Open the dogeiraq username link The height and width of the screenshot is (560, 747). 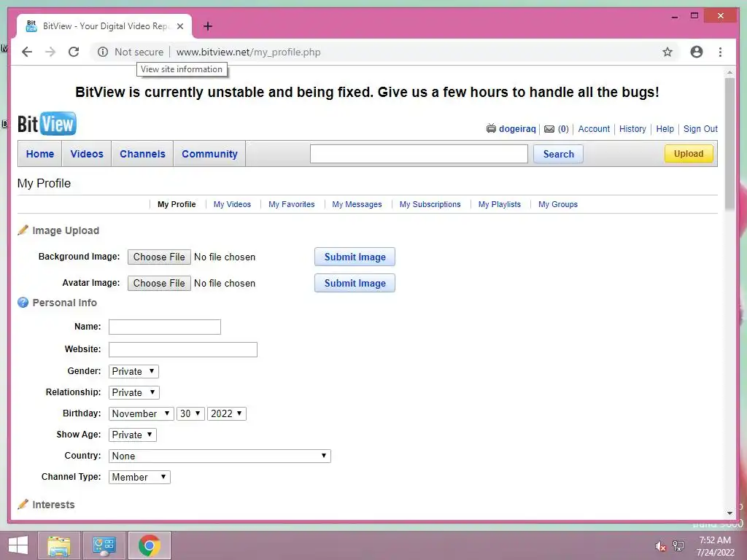coord(517,128)
